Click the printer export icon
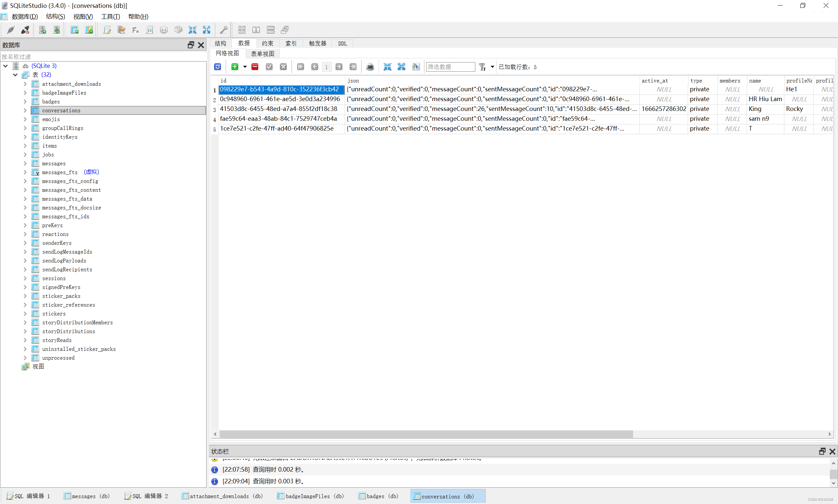The height and width of the screenshot is (504, 838). (370, 67)
